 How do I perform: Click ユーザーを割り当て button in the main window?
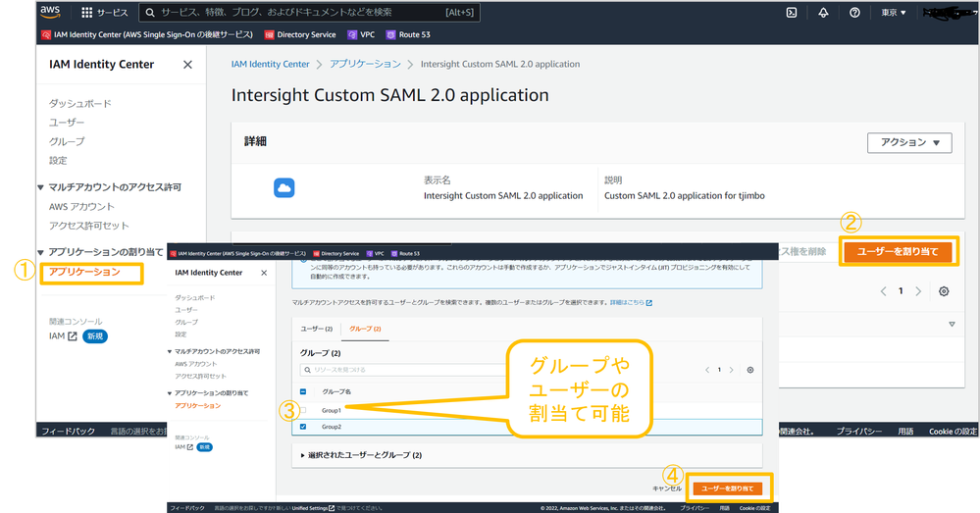coord(898,251)
